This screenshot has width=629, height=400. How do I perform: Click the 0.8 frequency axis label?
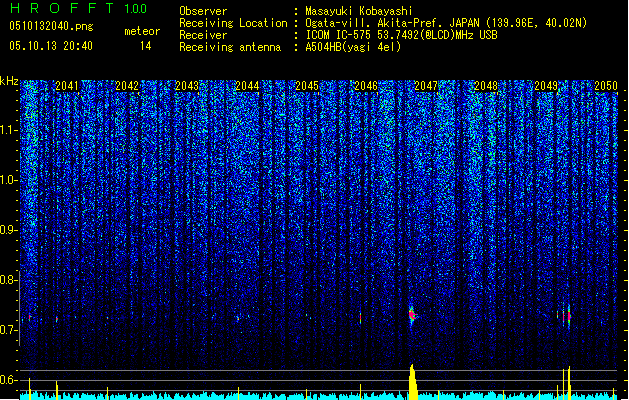(x=9, y=280)
